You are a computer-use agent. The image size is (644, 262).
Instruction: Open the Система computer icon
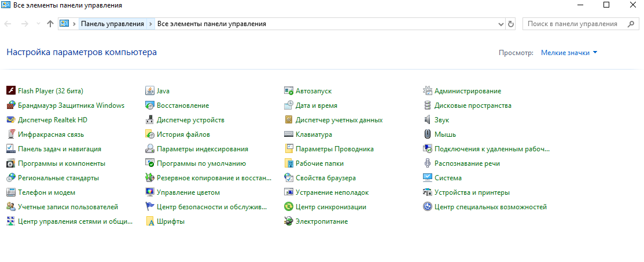(428, 178)
